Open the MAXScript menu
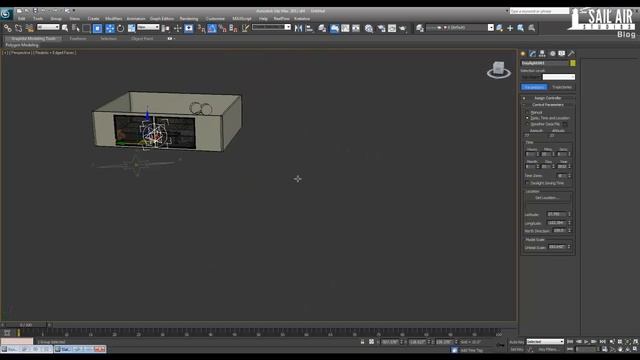This screenshot has width=640, height=360. 242,19
